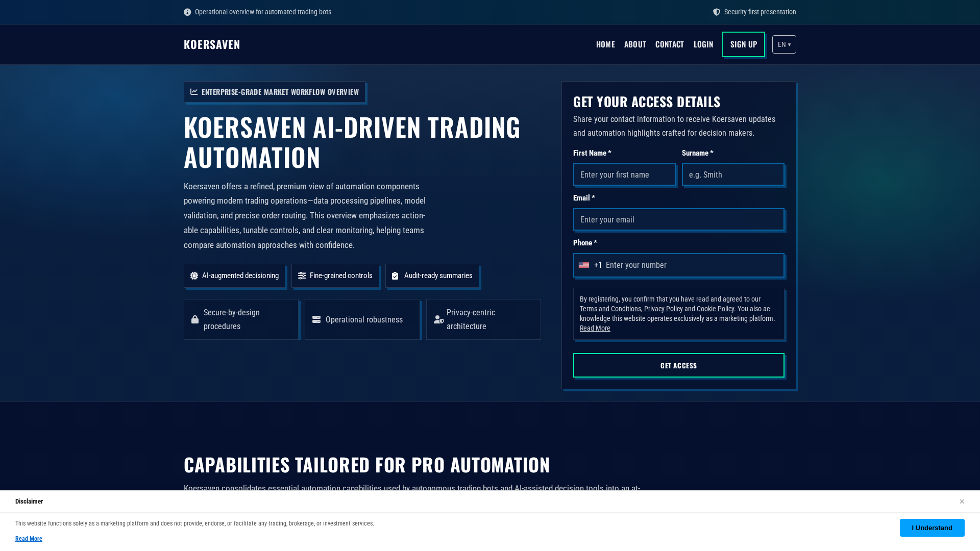This screenshot has width=980, height=551.
Task: Submit the form with Get Access
Action: (679, 365)
